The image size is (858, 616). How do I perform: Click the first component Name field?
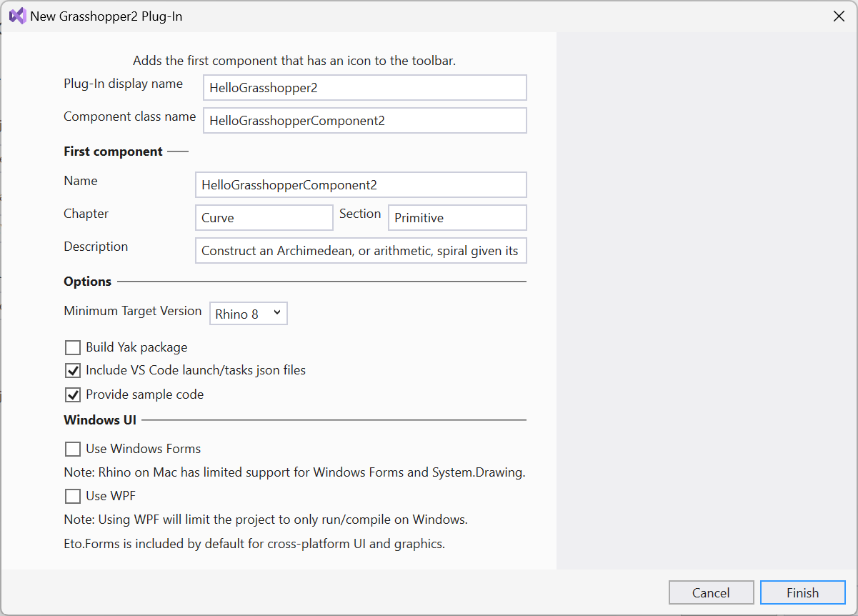[361, 184]
